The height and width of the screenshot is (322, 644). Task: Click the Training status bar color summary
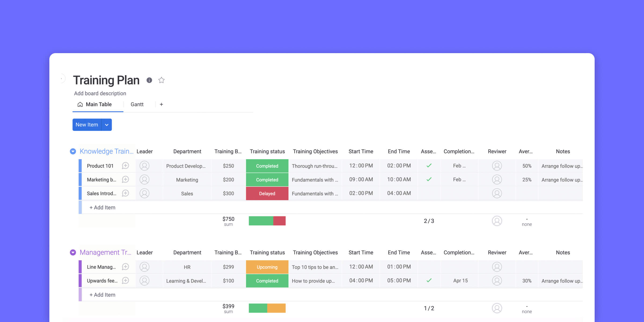pos(267,221)
